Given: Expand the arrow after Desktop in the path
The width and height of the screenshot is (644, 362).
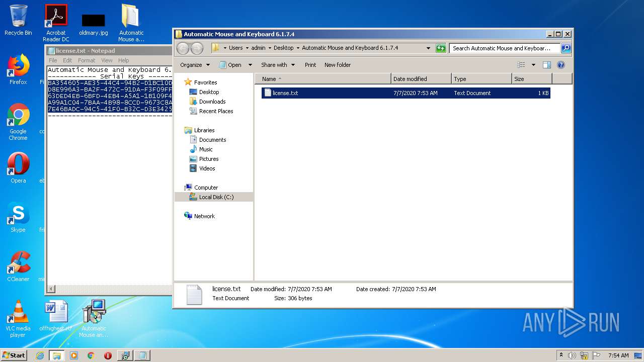Looking at the screenshot, I should pyautogui.click(x=298, y=48).
